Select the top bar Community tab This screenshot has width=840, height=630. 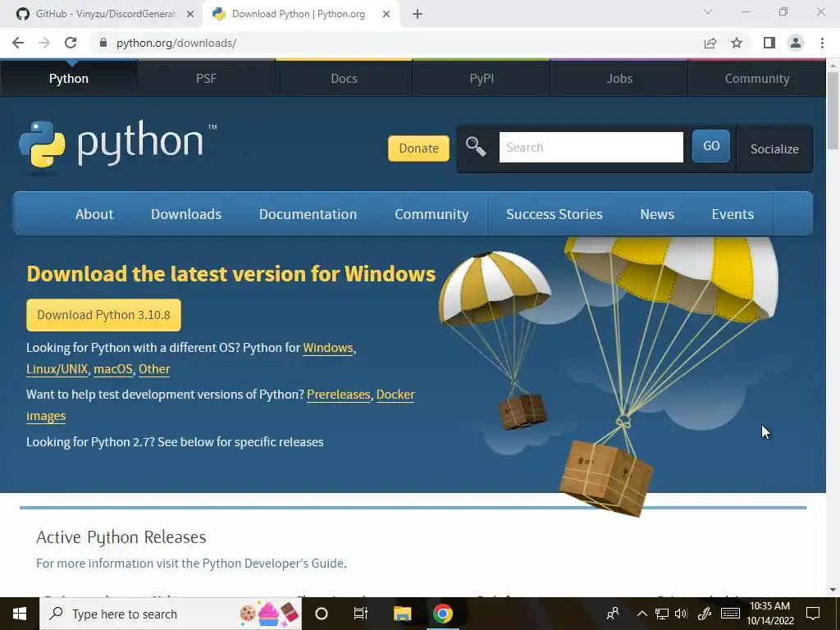757,78
